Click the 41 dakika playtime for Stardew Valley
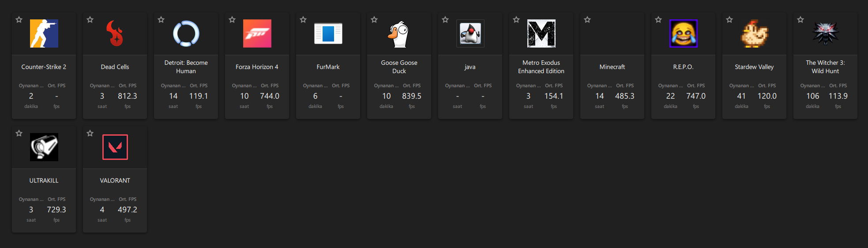Image resolution: width=868 pixels, height=248 pixels. click(x=741, y=96)
